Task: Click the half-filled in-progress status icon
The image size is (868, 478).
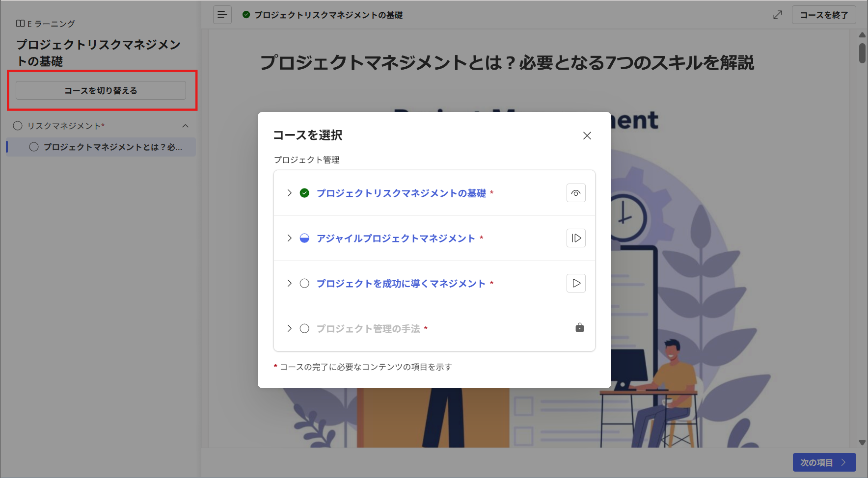Action: point(304,238)
